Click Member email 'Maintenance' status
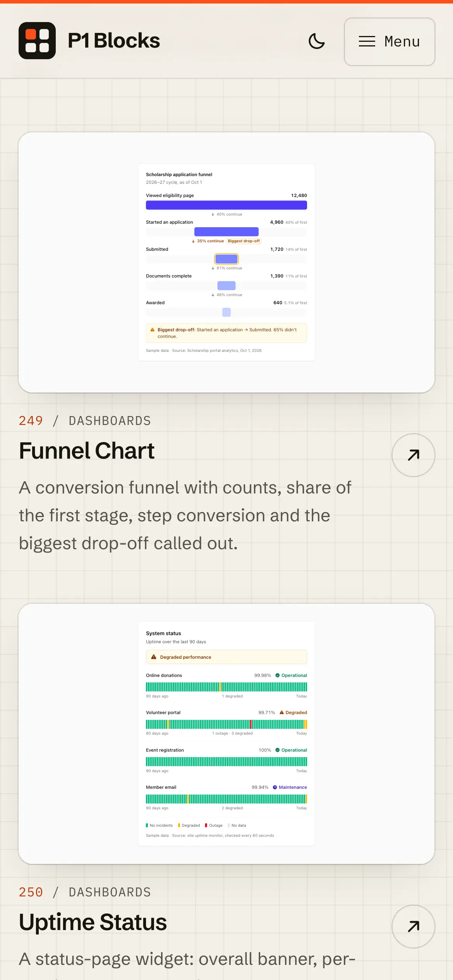 coord(290,787)
